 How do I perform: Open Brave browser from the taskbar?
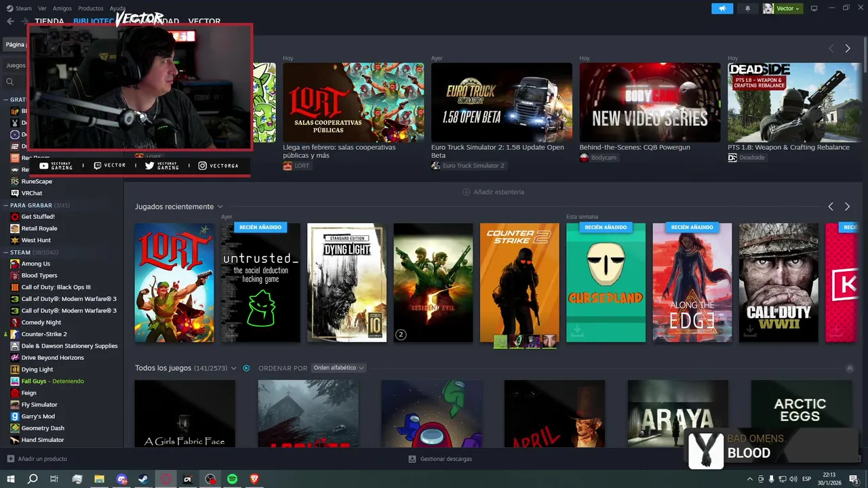tap(255, 479)
